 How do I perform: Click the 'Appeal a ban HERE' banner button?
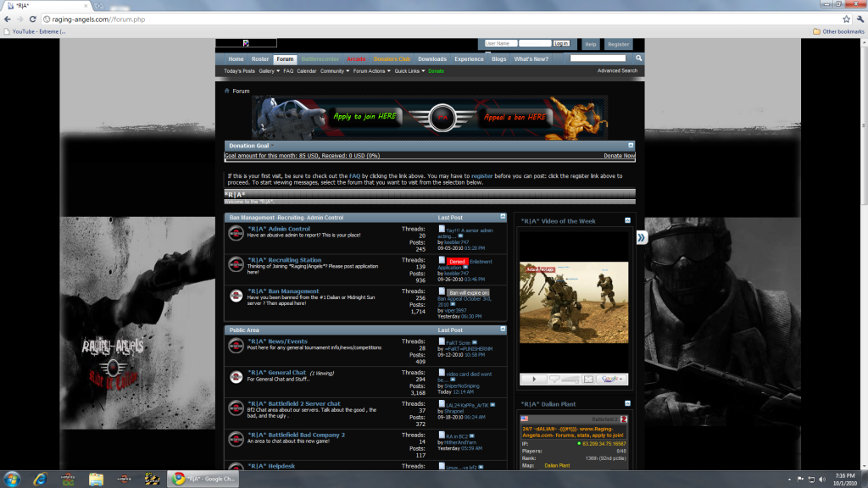tap(515, 117)
